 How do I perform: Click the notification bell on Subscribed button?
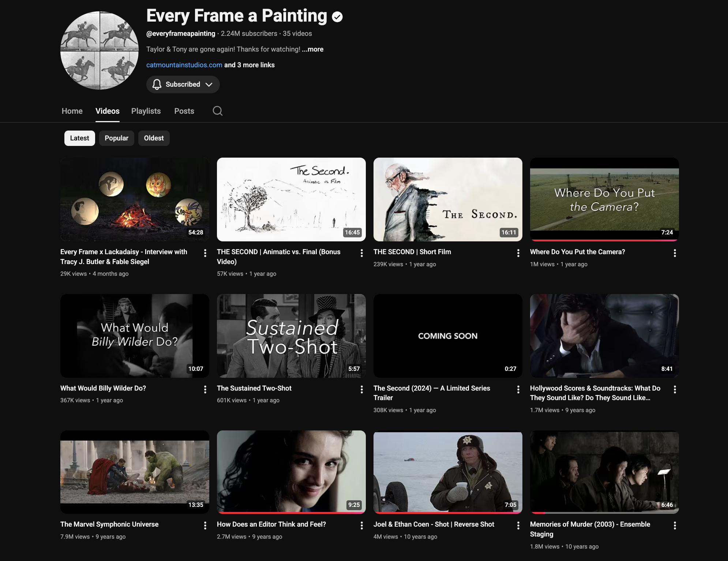pyautogui.click(x=157, y=84)
